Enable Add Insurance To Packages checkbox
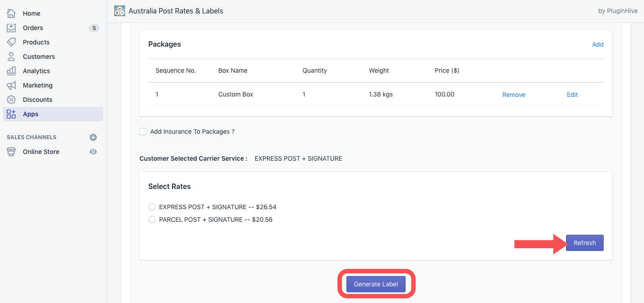This screenshot has height=303, width=644. point(143,132)
